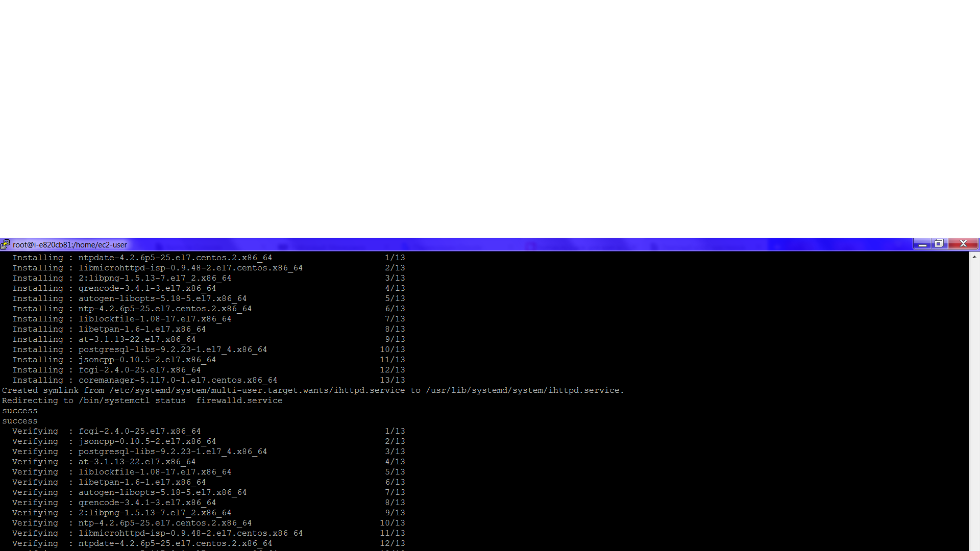Click the libmicrohttpd-isp installing line
This screenshot has height=551, width=980.
click(157, 268)
